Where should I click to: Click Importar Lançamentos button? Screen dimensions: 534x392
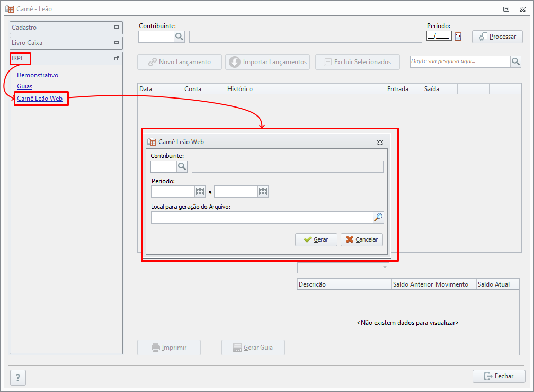[x=268, y=62]
